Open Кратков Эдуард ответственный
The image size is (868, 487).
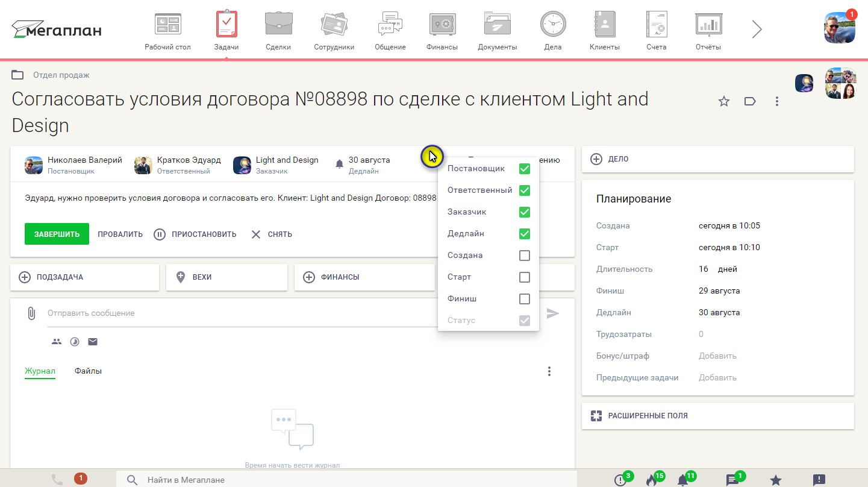click(178, 165)
